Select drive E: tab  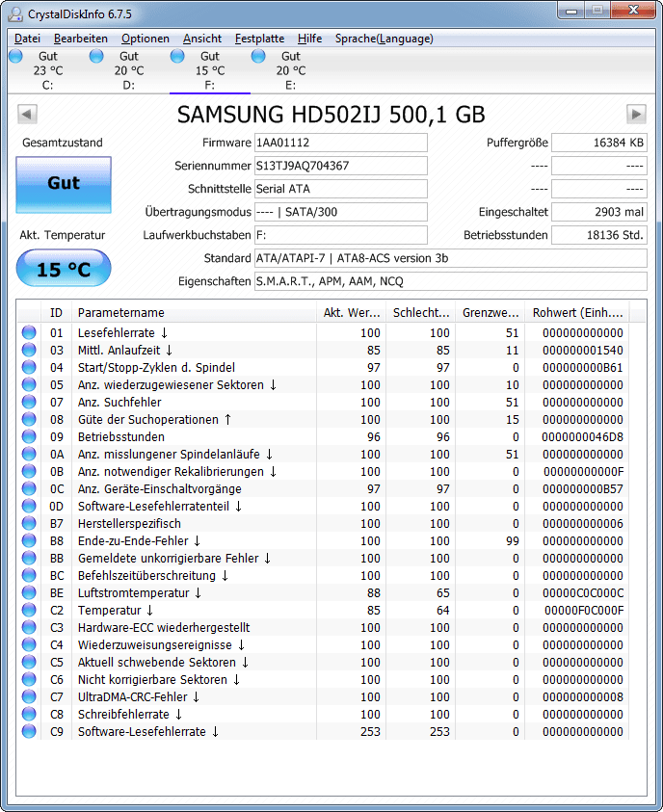point(291,70)
